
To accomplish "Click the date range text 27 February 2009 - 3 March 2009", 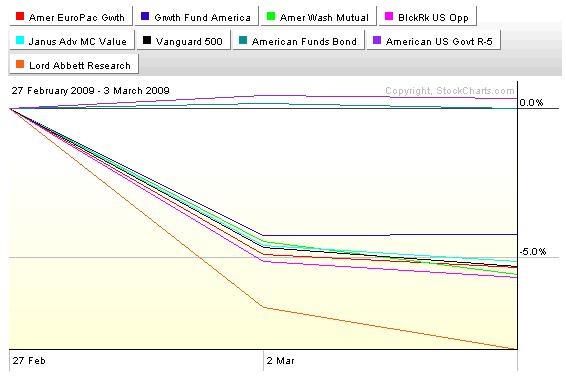I will (91, 91).
